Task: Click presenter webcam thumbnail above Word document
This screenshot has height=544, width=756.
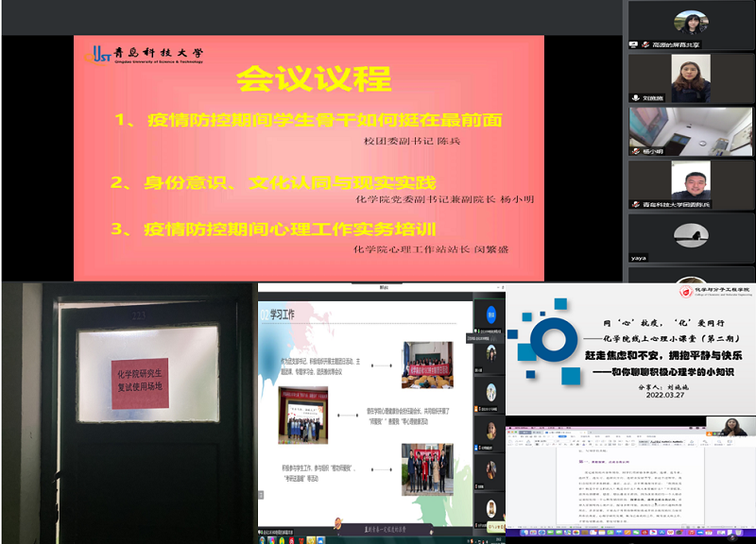Action: tap(732, 426)
